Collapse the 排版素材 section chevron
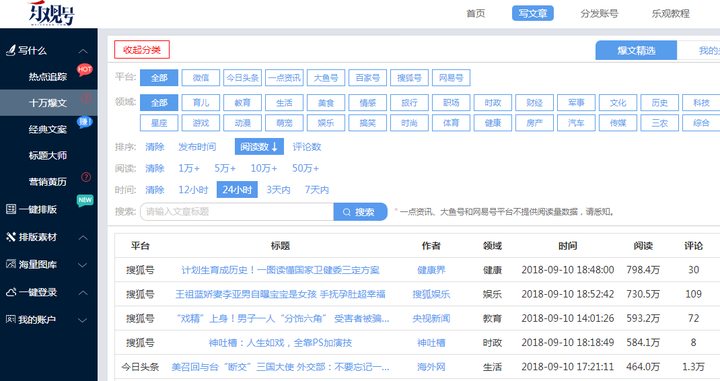This screenshot has width=720, height=381. pos(83,237)
